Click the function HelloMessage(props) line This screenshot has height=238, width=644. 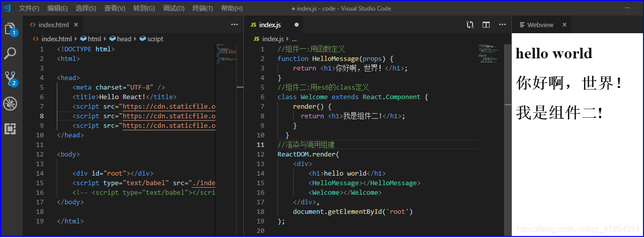click(x=335, y=59)
